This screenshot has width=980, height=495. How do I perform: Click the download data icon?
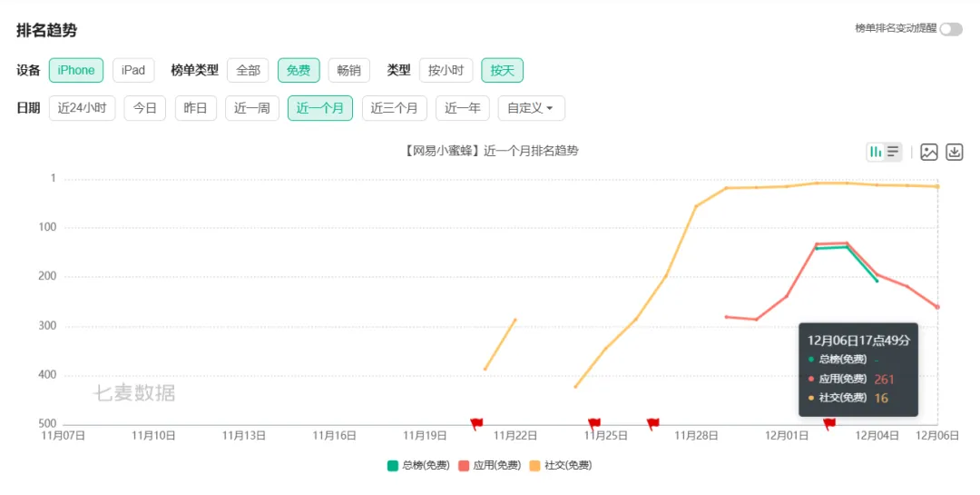coord(954,152)
